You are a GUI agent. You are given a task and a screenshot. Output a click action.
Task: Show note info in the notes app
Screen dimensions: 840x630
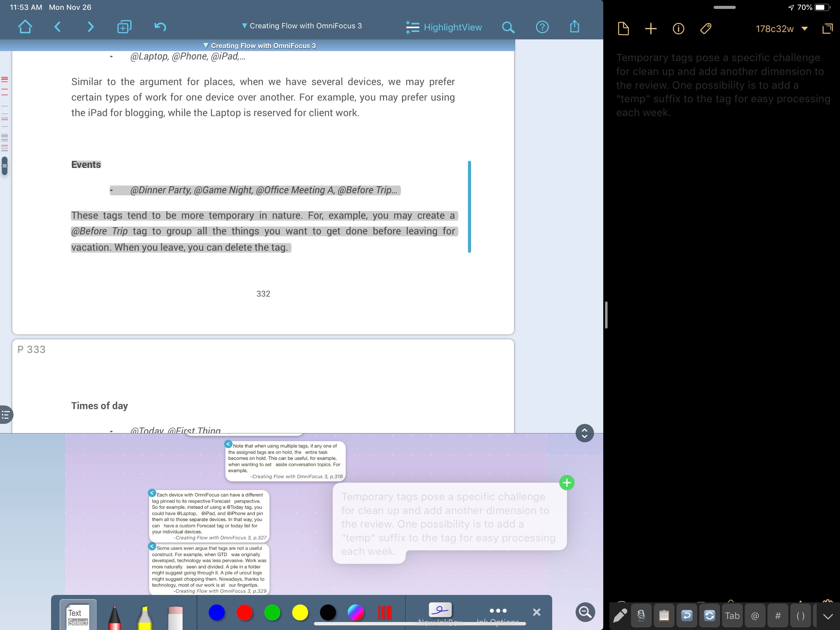click(678, 29)
